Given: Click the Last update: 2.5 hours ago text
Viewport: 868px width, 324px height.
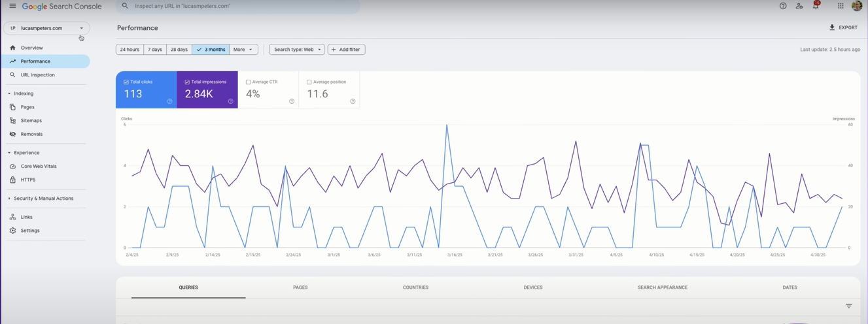Looking at the screenshot, I should pos(830,50).
